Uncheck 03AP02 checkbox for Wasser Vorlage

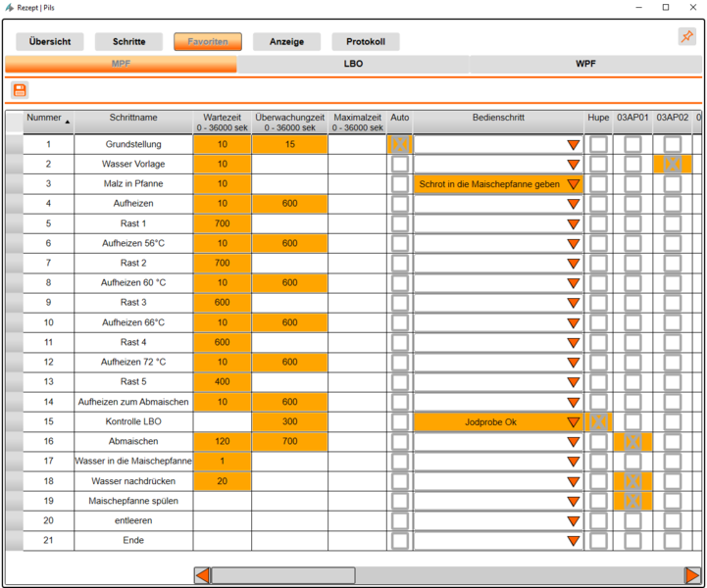click(673, 164)
